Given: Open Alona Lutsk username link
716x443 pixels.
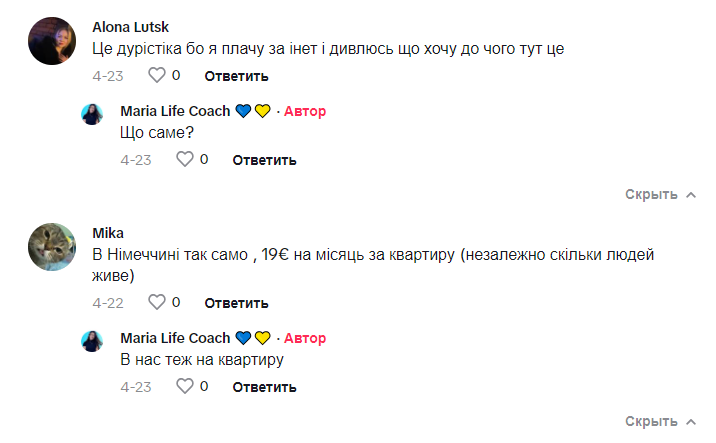Looking at the screenshot, I should tap(131, 26).
